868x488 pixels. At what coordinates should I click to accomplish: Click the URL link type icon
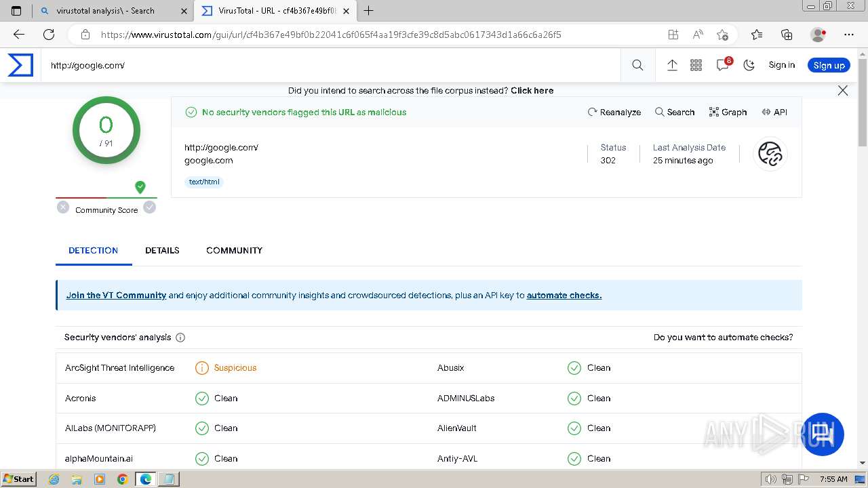[770, 154]
